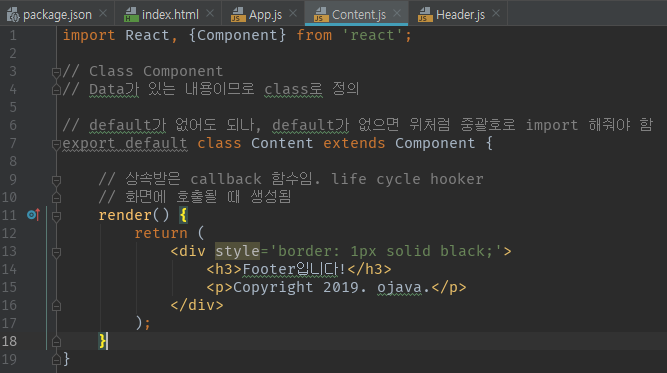Viewport: 667px width, 373px height.
Task: Click 'life cycle hooker' in the line 9 comment
Action: (x=407, y=179)
